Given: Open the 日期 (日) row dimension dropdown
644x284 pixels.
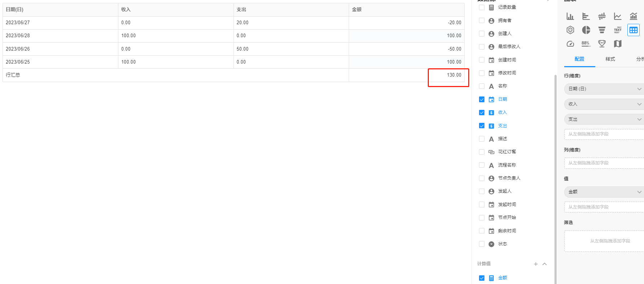Looking at the screenshot, I should click(604, 89).
